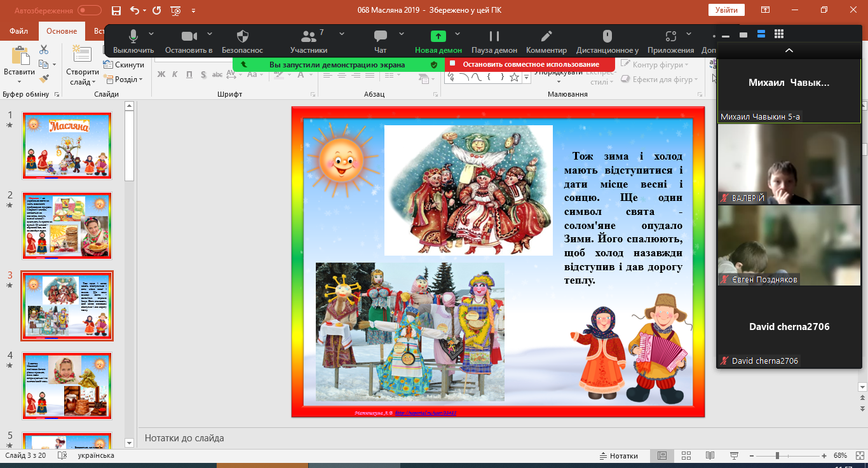The image size is (868, 468).
Task: Undo the last action in PowerPoint
Action: [x=134, y=10]
